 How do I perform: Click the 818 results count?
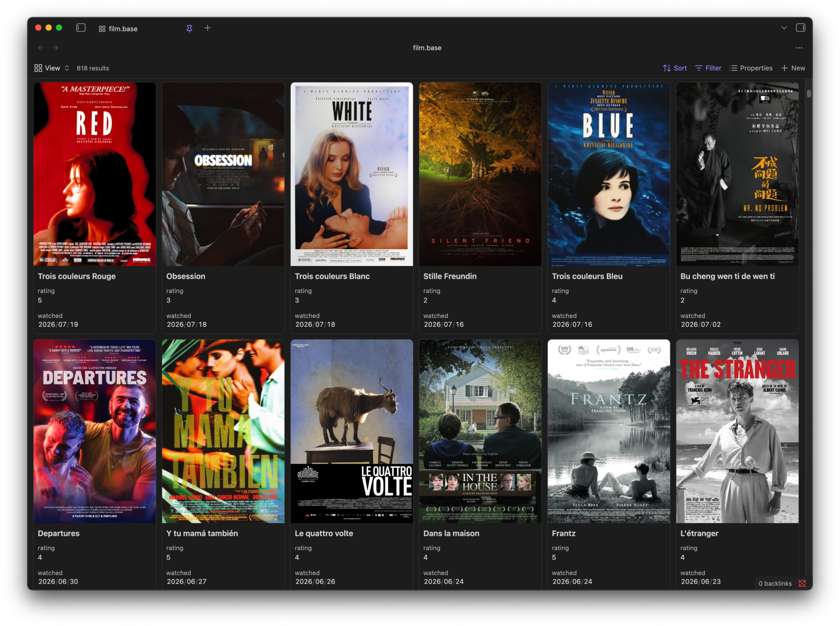[x=93, y=68]
